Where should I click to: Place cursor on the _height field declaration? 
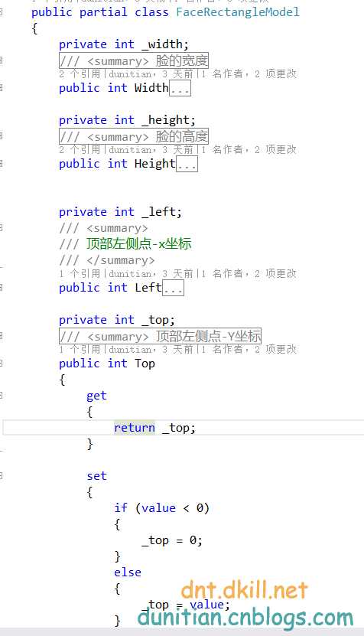[x=127, y=120]
